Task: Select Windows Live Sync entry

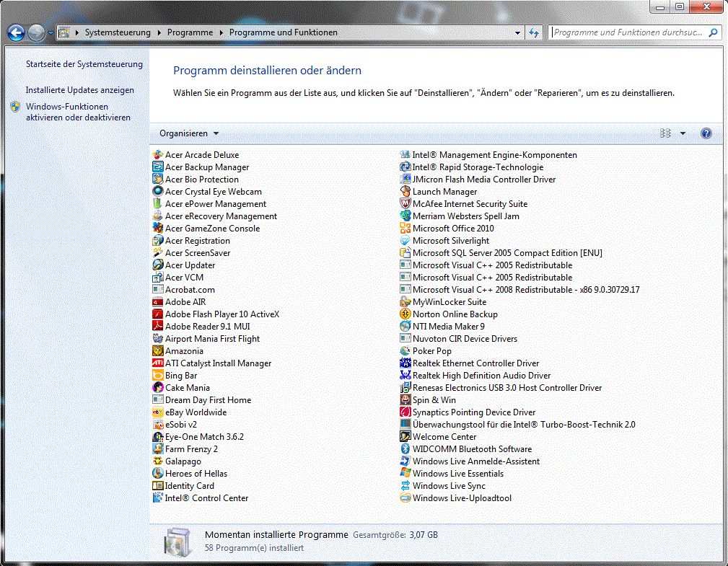Action: tap(443, 486)
